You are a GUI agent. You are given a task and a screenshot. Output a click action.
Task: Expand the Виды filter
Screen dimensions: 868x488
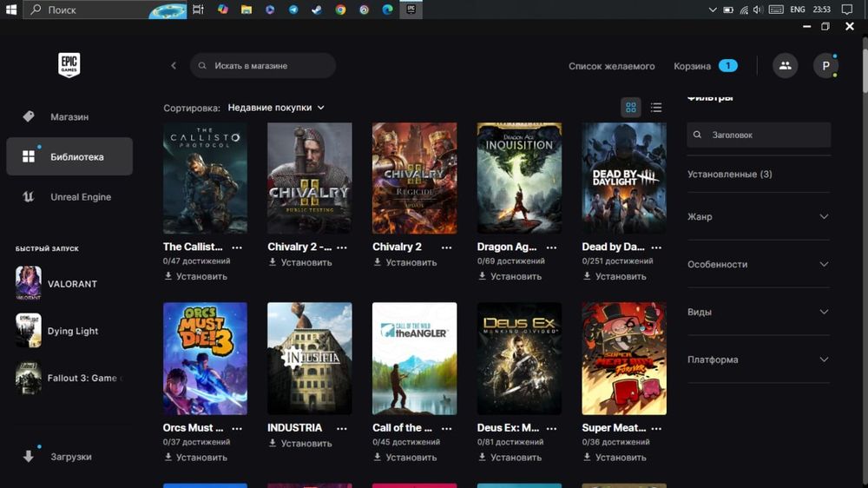point(759,312)
